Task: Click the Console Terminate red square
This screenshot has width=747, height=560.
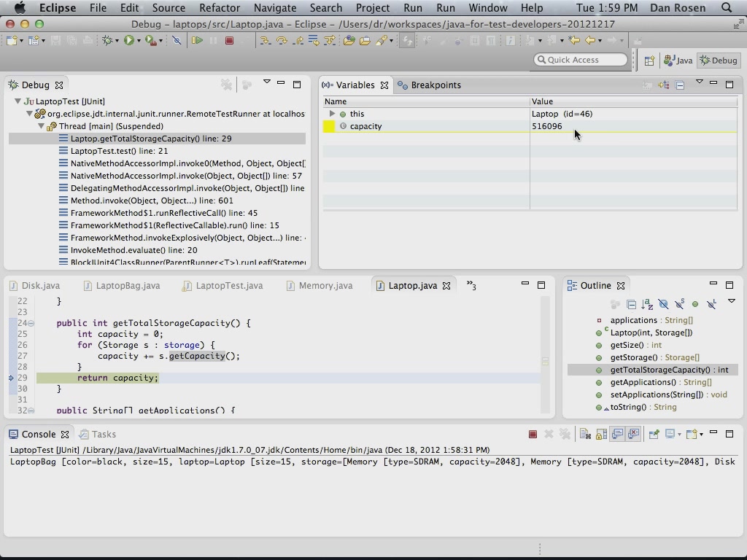Action: point(533,435)
